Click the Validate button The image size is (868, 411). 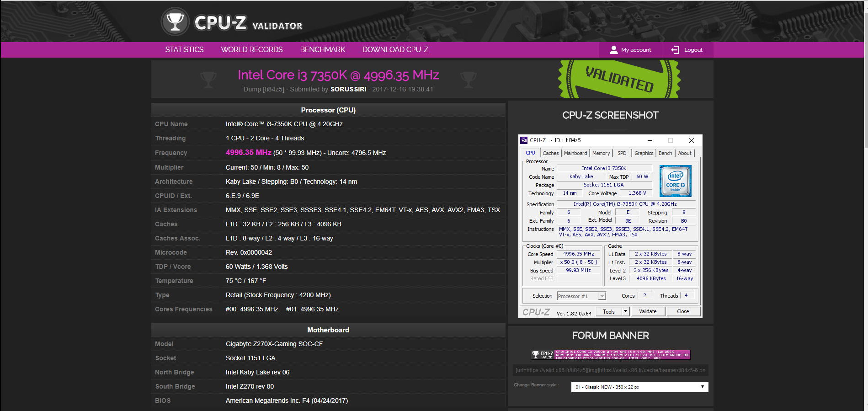pos(648,312)
